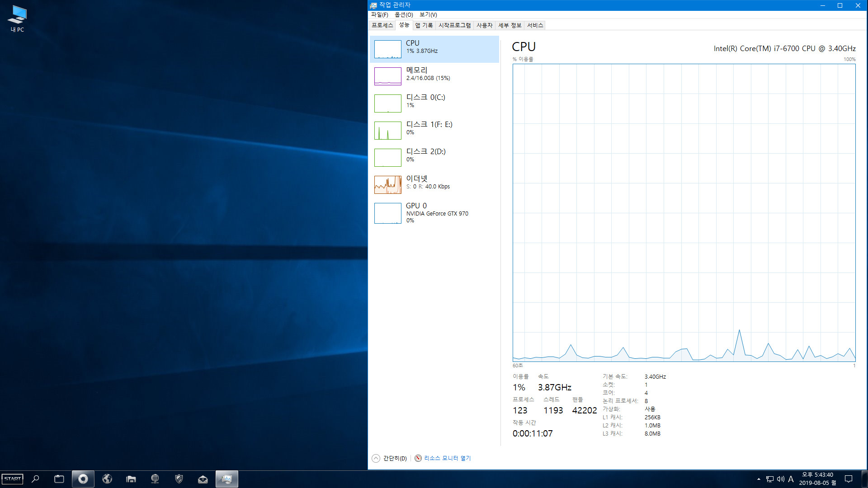Open the 내 PC desktop icon

(17, 19)
